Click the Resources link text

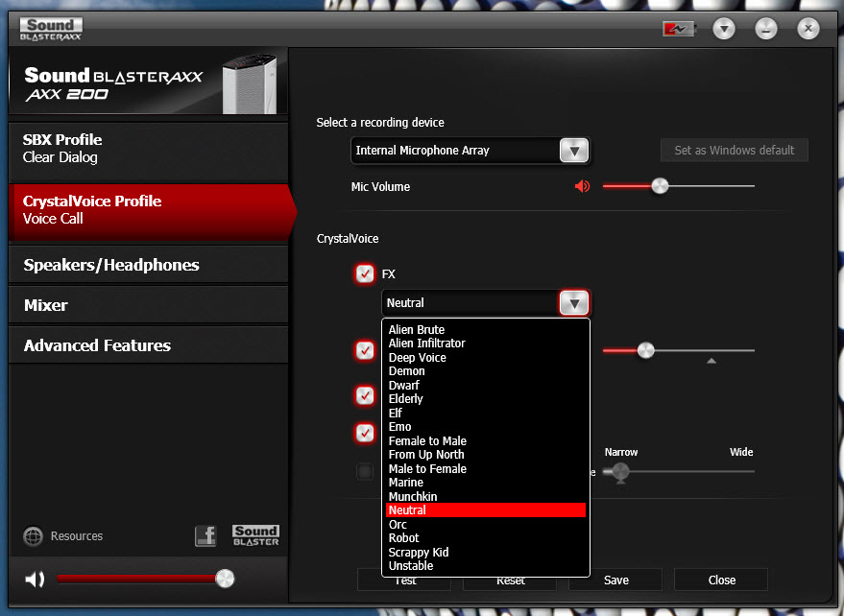point(77,536)
